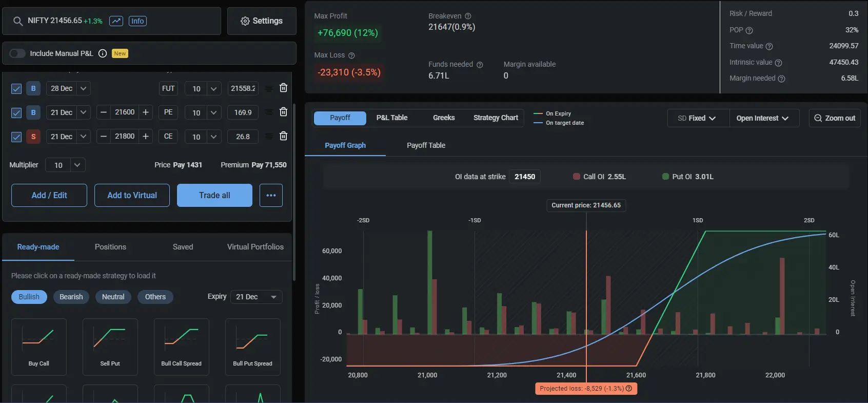
Task: Open Settings
Action: tap(262, 21)
